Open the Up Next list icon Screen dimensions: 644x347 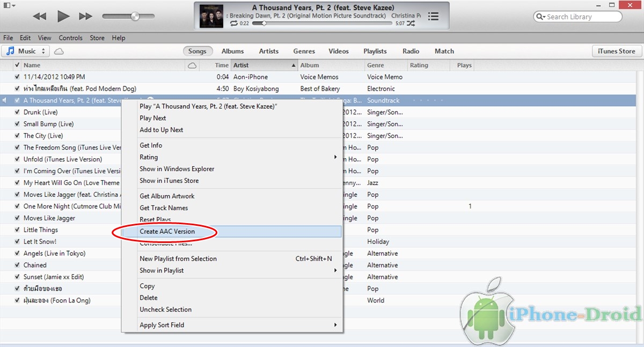[x=433, y=17]
